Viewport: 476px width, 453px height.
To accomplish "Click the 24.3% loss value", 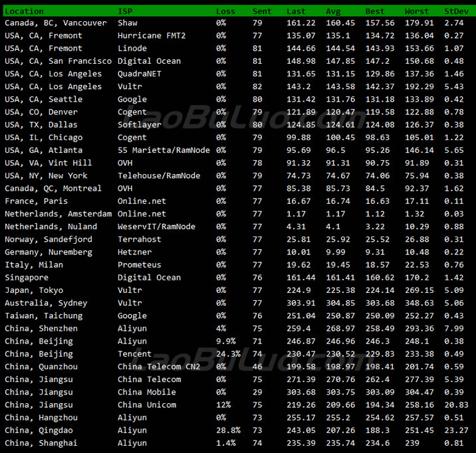I will coord(228,354).
